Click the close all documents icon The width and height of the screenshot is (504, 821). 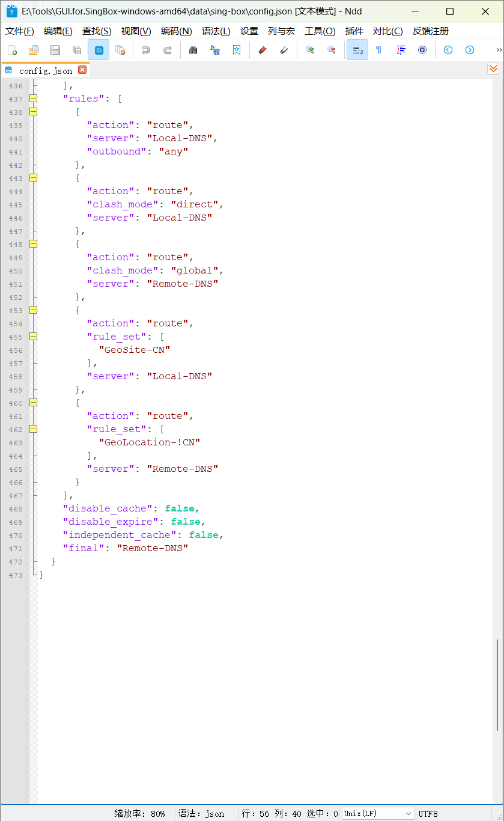(x=120, y=50)
